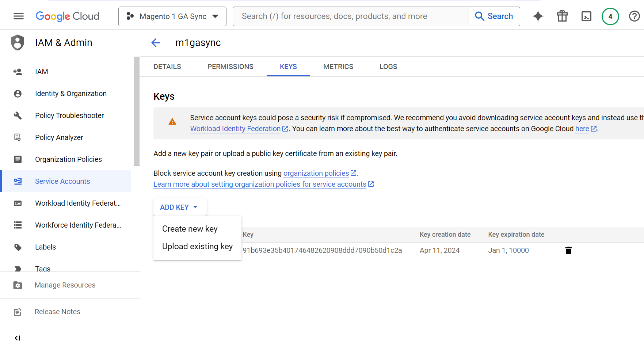Choose Upload existing key option
Viewport: 644px width, 346px height.
197,246
